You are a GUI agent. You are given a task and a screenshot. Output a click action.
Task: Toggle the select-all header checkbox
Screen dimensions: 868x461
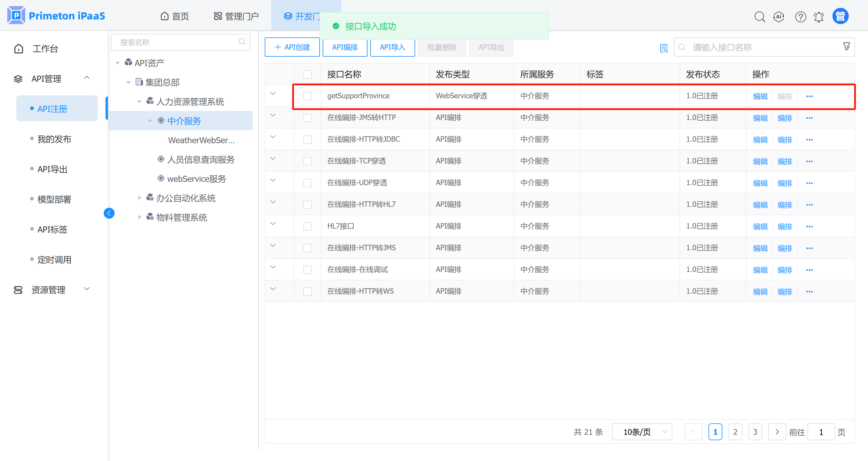click(x=307, y=74)
